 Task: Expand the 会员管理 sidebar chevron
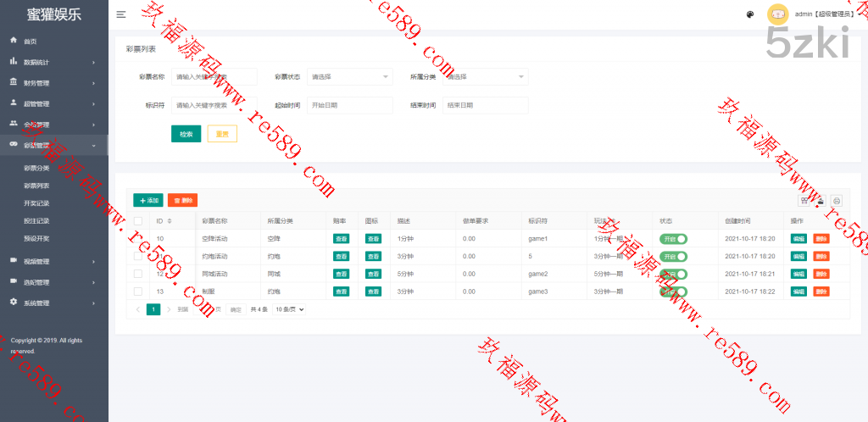tap(93, 125)
